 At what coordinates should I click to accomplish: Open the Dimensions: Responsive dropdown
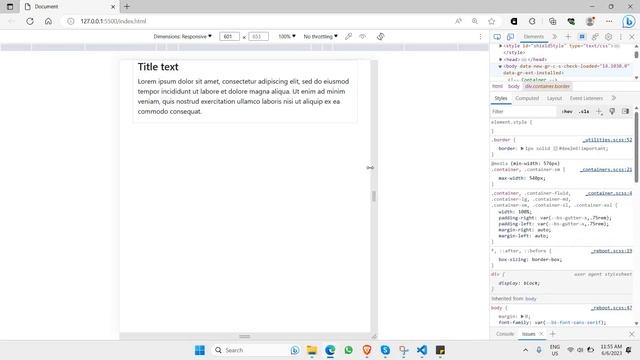click(x=182, y=36)
